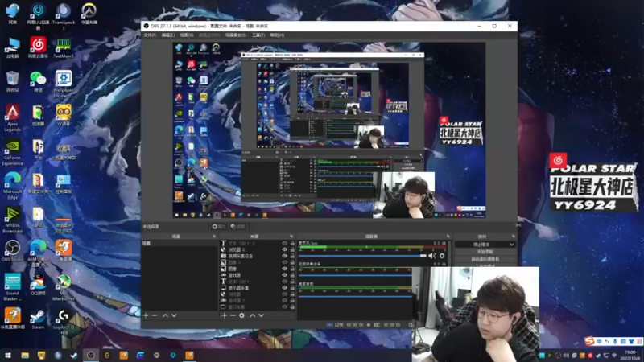Viewport: 644px width, 362px height.
Task: Open 麦克风/Aux audio settings gear
Action: point(442,256)
